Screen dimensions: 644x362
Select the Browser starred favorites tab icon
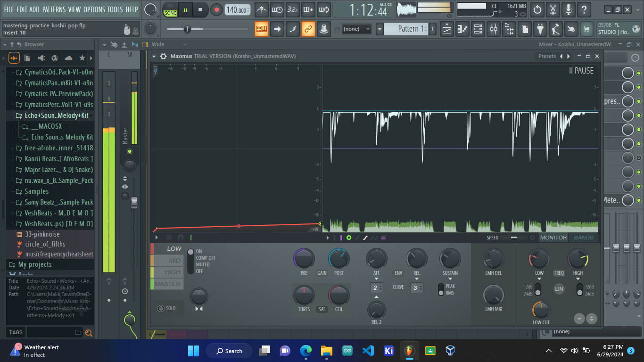pos(82,58)
